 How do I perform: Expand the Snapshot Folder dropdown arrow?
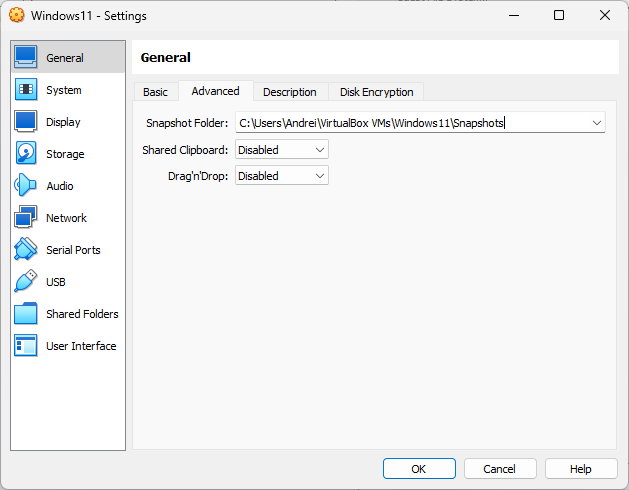pos(597,123)
